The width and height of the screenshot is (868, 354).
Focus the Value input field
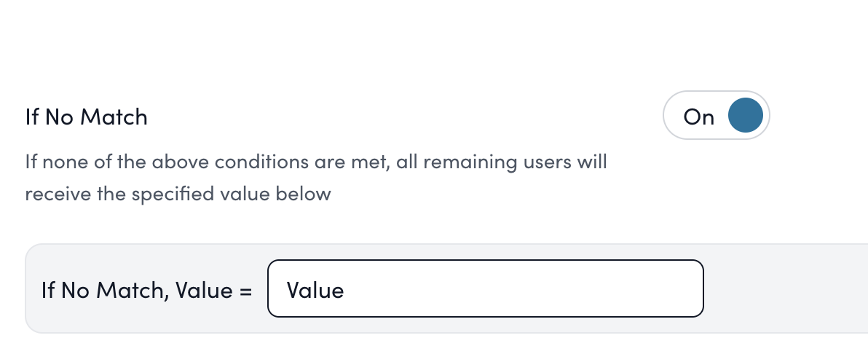485,289
